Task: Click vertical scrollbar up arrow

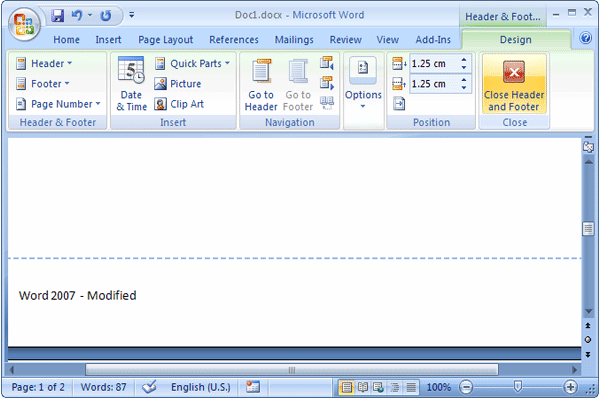Action: coord(588,162)
